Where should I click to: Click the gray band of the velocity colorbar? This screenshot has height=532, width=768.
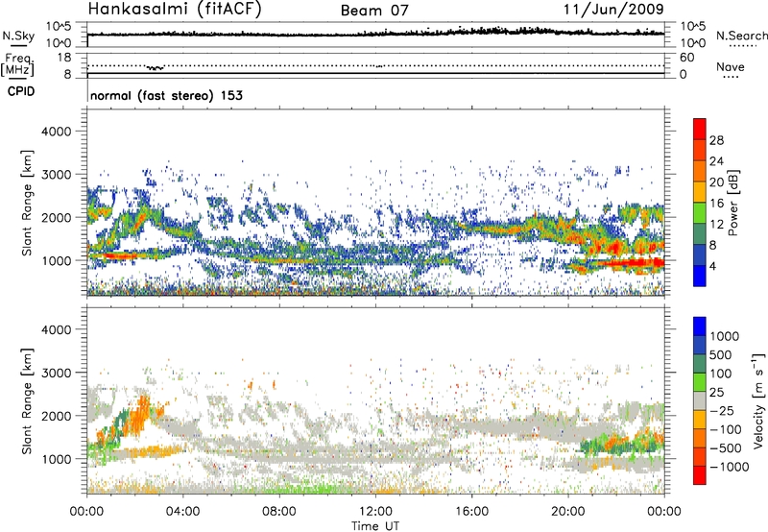tap(700, 400)
